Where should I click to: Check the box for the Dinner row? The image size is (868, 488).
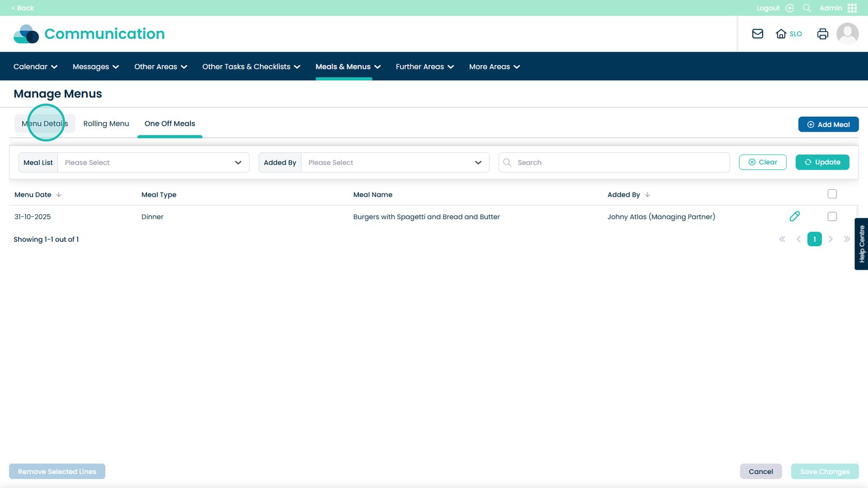832,216
